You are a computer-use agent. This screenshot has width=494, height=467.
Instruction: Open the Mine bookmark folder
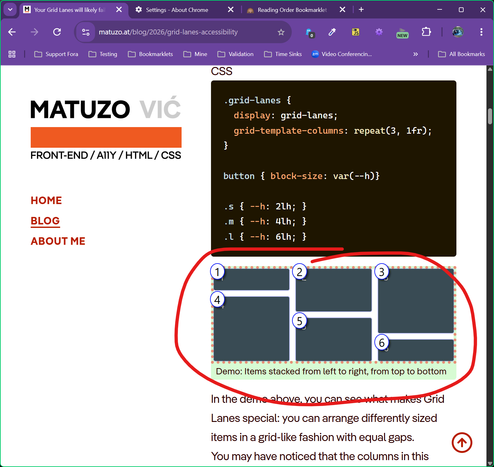click(x=195, y=54)
